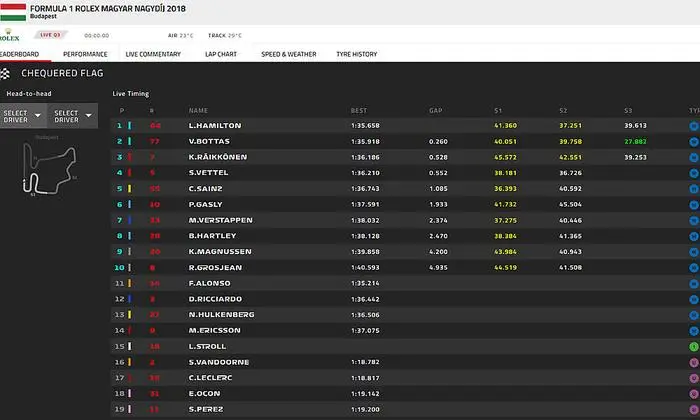
Task: Open the first Select Driver dropdown
Action: (x=23, y=117)
